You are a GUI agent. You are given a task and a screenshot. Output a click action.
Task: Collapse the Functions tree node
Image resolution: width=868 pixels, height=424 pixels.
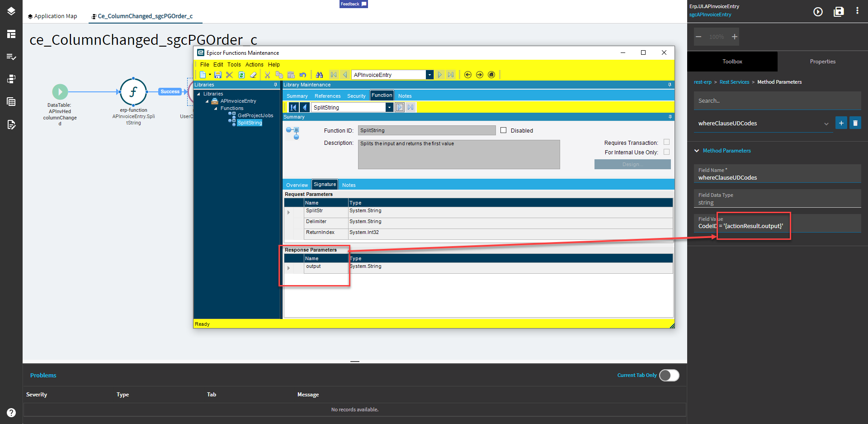tap(216, 109)
